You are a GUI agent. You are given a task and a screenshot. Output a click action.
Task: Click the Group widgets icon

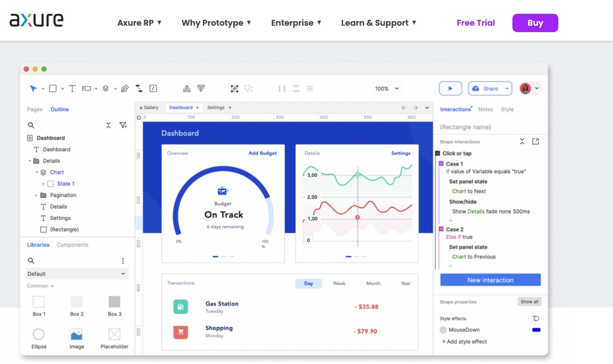click(234, 89)
